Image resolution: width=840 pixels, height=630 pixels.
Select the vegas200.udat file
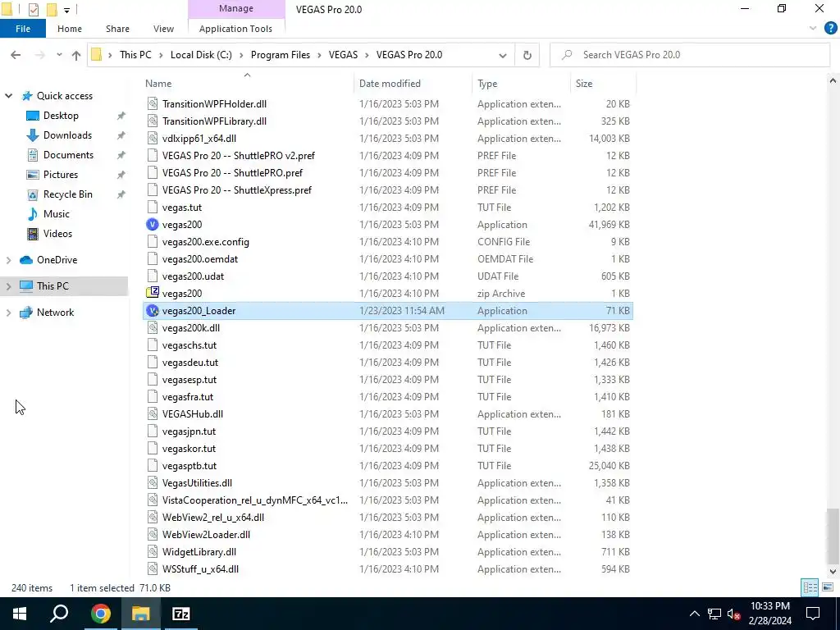(x=193, y=276)
